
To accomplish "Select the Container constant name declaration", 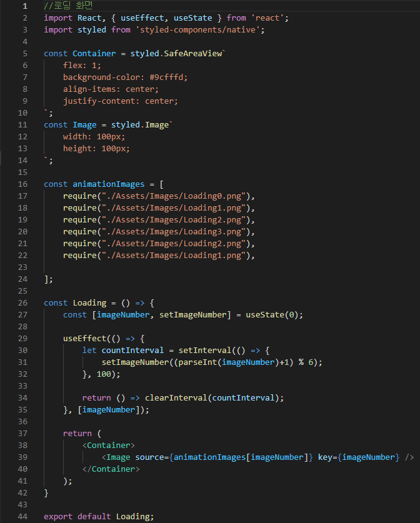I will pyautogui.click(x=94, y=53).
